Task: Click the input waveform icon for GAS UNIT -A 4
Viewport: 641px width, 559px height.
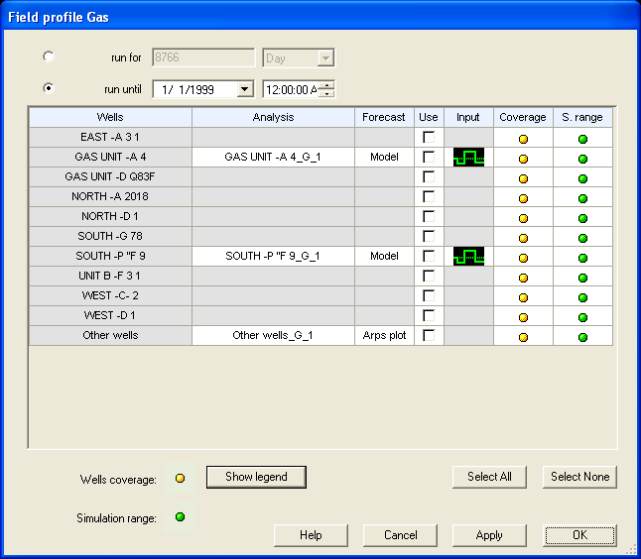Action: point(468,157)
